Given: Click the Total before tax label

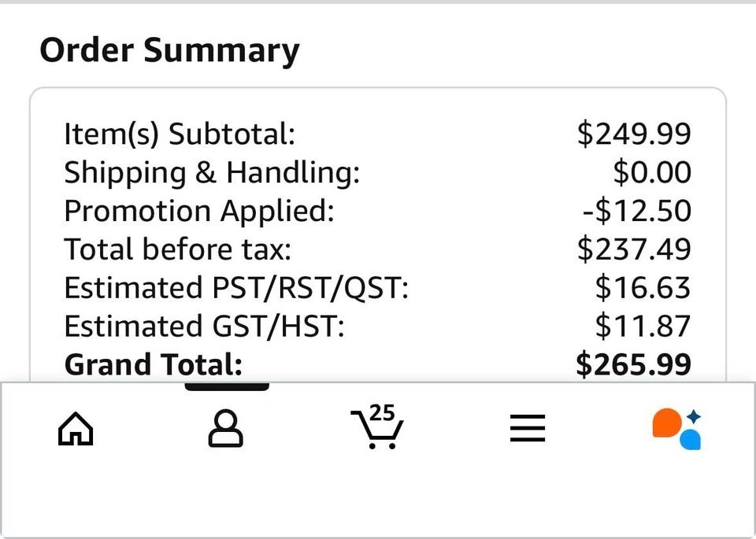Looking at the screenshot, I should [178, 249].
